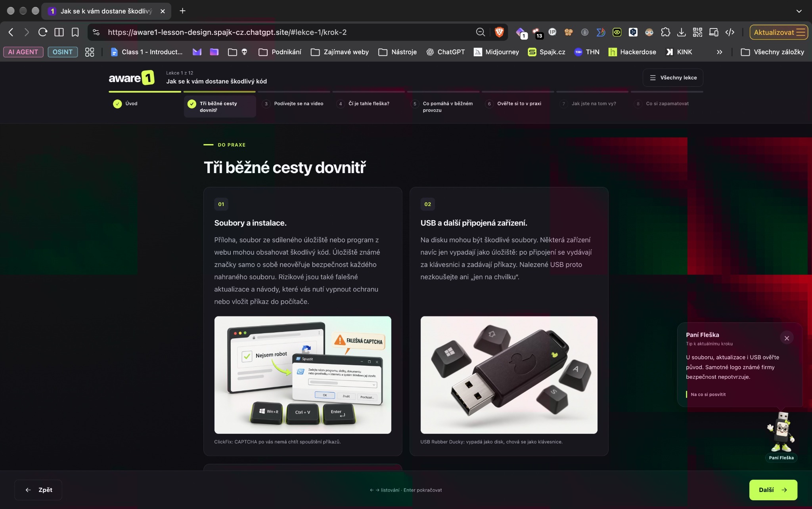Show hidden bookmarks with the double chevron
The width and height of the screenshot is (812, 509).
(720, 52)
